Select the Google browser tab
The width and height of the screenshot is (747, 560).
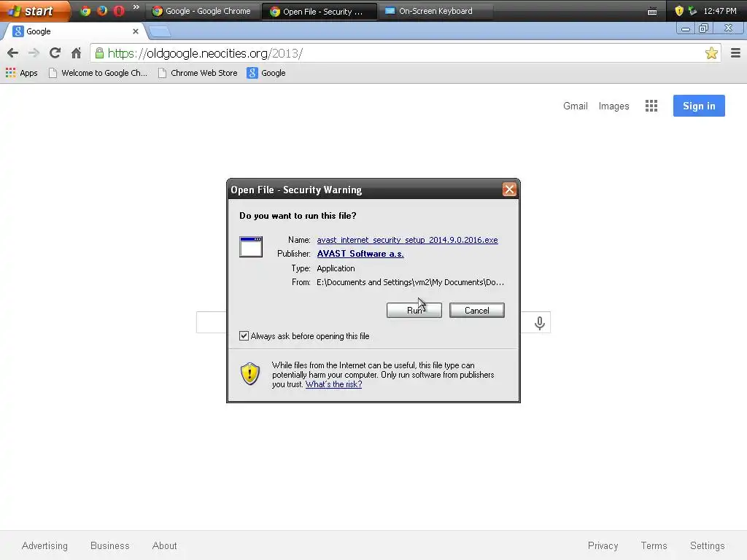74,31
